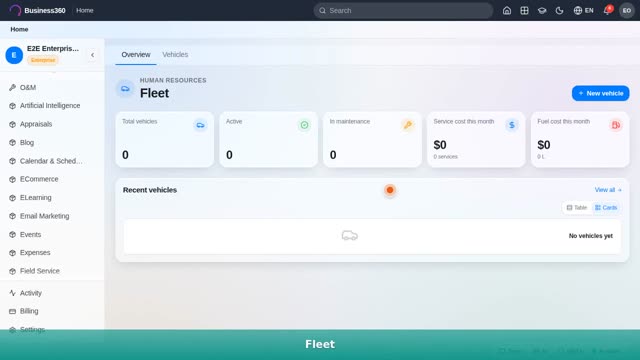Open the In maintenance stat card
Screen dimensions: 640x360
(x=372, y=140)
